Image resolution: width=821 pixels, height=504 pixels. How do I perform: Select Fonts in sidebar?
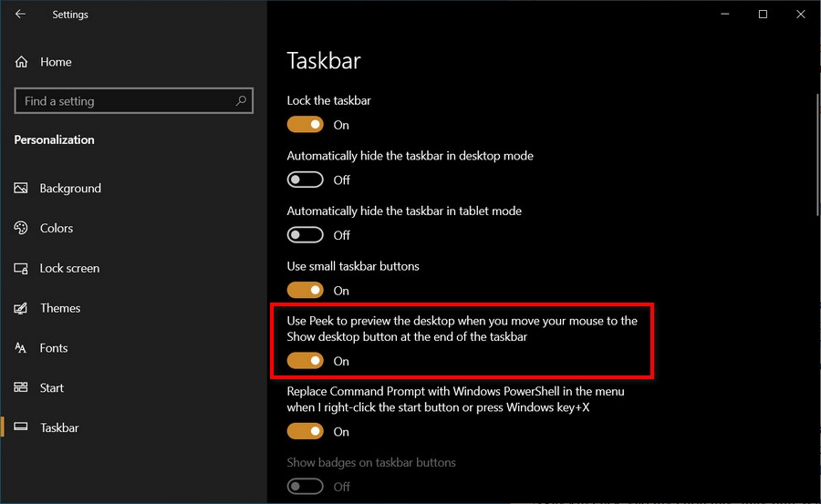tap(54, 347)
